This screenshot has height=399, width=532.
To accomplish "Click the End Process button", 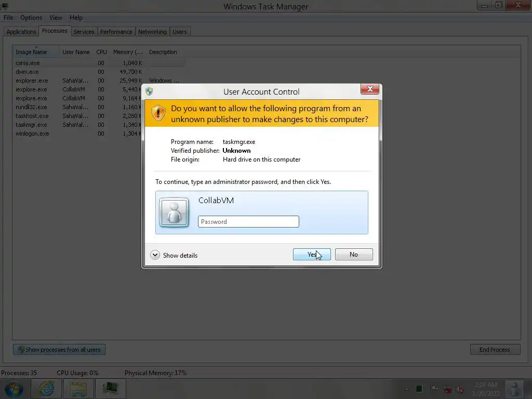I will pyautogui.click(x=495, y=350).
